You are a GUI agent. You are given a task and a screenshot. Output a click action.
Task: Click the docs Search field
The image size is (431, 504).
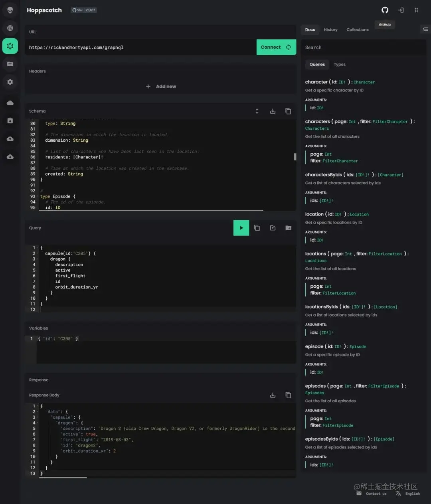coord(363,47)
